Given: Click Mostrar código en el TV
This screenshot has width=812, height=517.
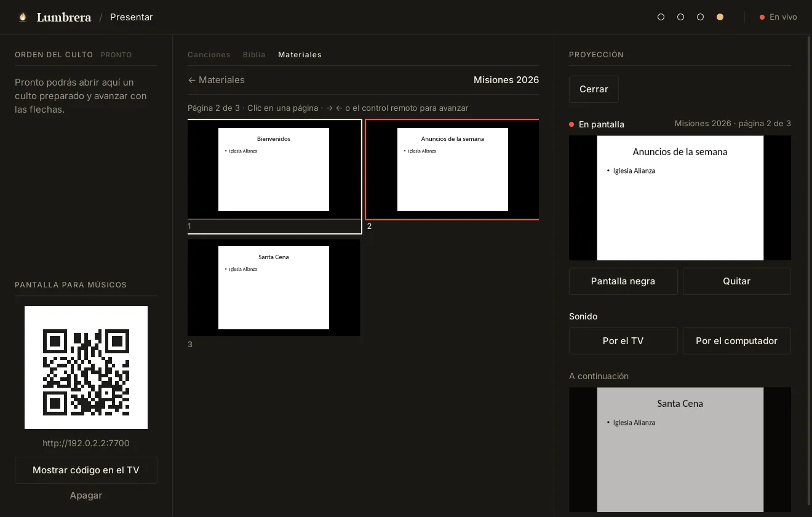Looking at the screenshot, I should (x=86, y=470).
